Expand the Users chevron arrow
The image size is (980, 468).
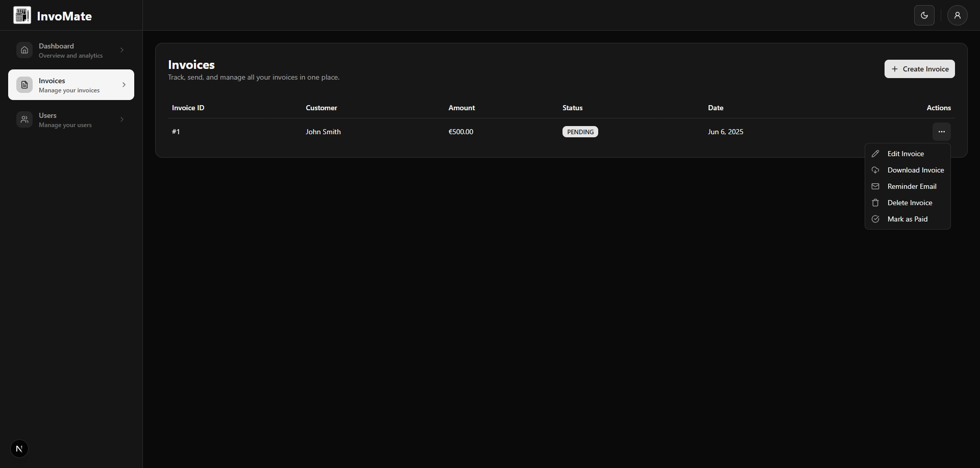tap(122, 119)
